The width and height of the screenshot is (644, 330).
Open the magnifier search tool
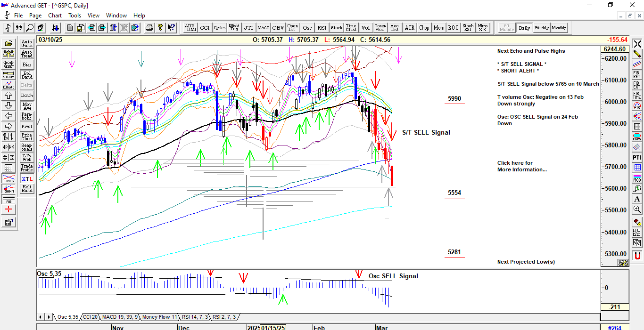[x=30, y=28]
